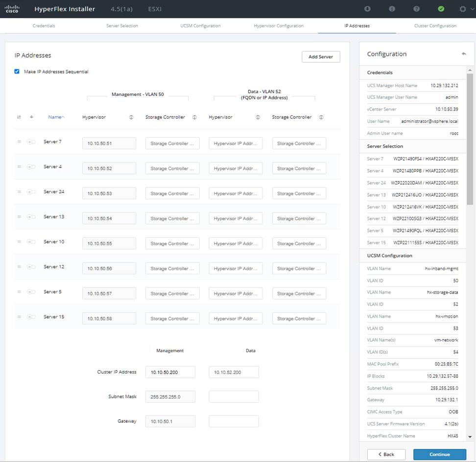This screenshot has height=462, width=476.
Task: Click the info icon in header
Action: point(392,9)
